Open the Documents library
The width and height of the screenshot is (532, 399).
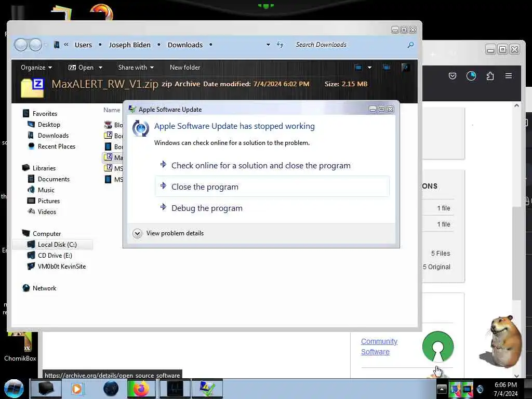click(48, 179)
